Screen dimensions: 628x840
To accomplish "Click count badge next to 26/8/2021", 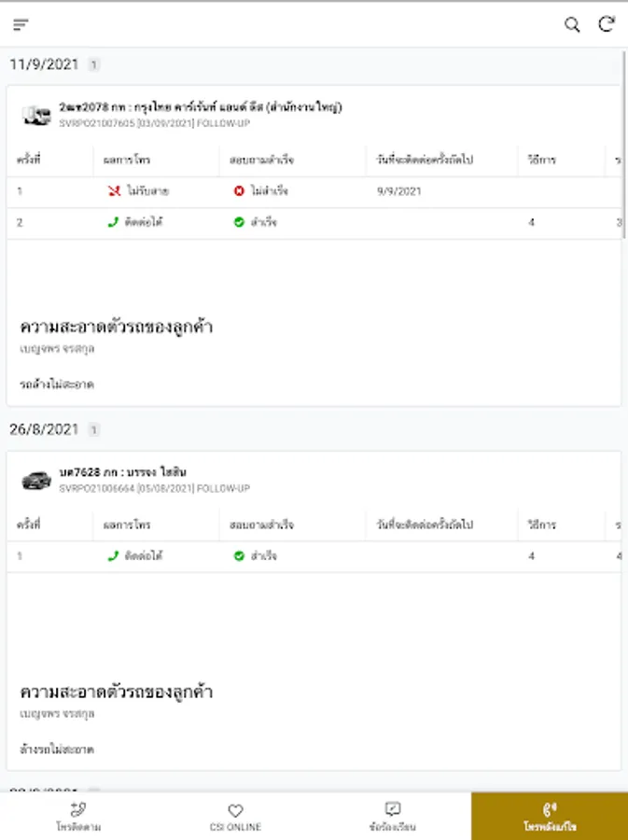I will [93, 429].
